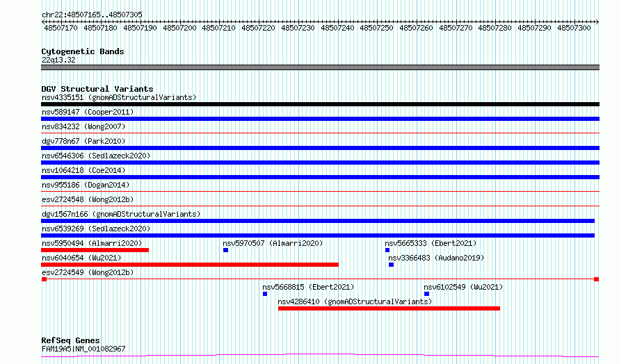Click the DGV Structural Variants track heading
Screen dimensions: 619x364
point(97,89)
